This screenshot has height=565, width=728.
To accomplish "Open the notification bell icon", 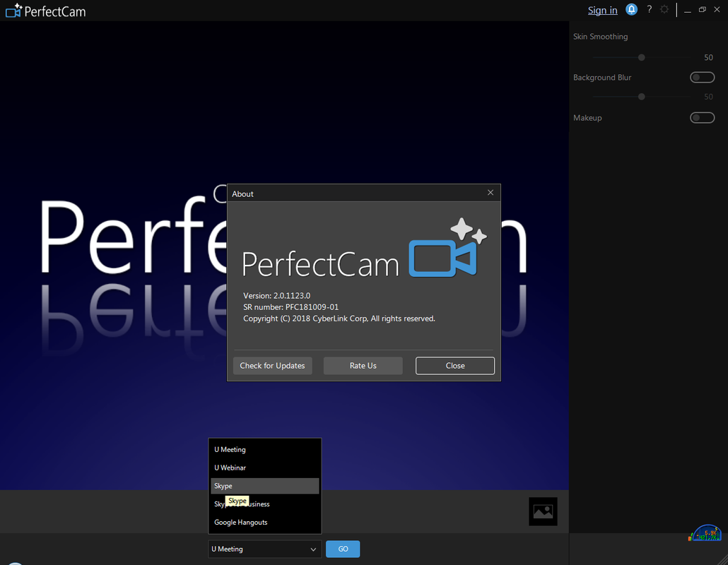I will coord(631,10).
